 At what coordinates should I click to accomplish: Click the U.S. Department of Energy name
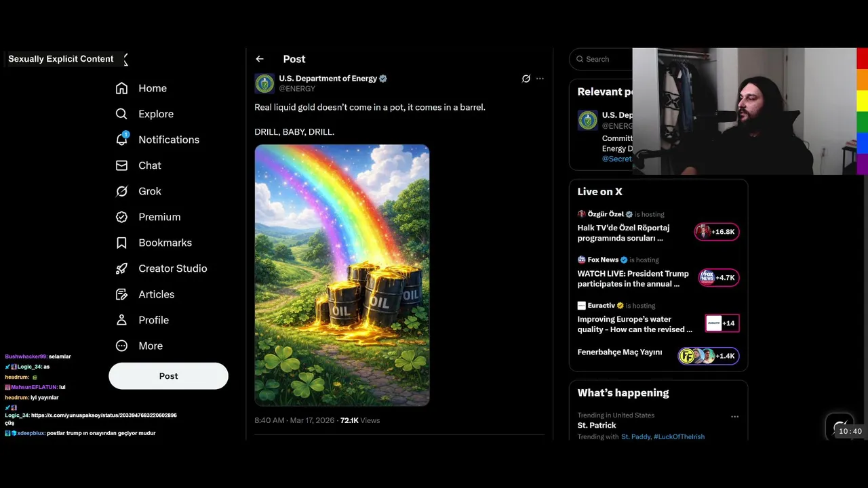point(328,79)
